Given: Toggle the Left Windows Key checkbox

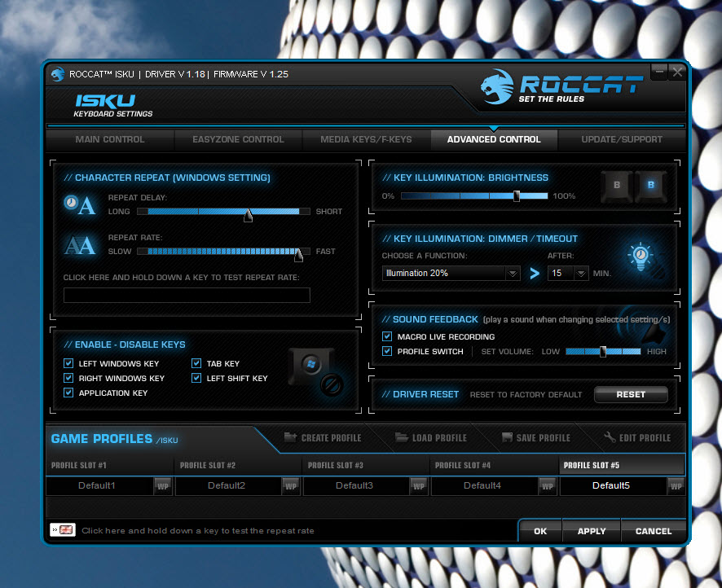Looking at the screenshot, I should click(68, 363).
